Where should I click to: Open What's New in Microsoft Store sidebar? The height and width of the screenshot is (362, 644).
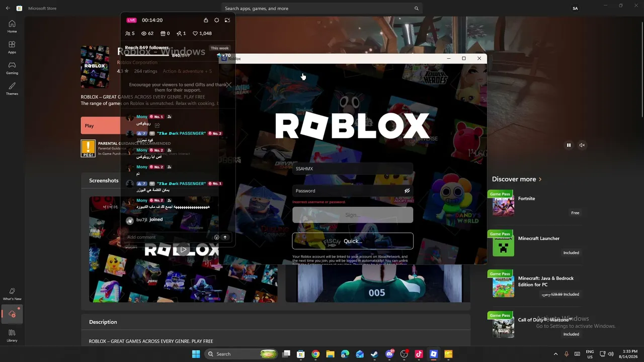[12, 294]
